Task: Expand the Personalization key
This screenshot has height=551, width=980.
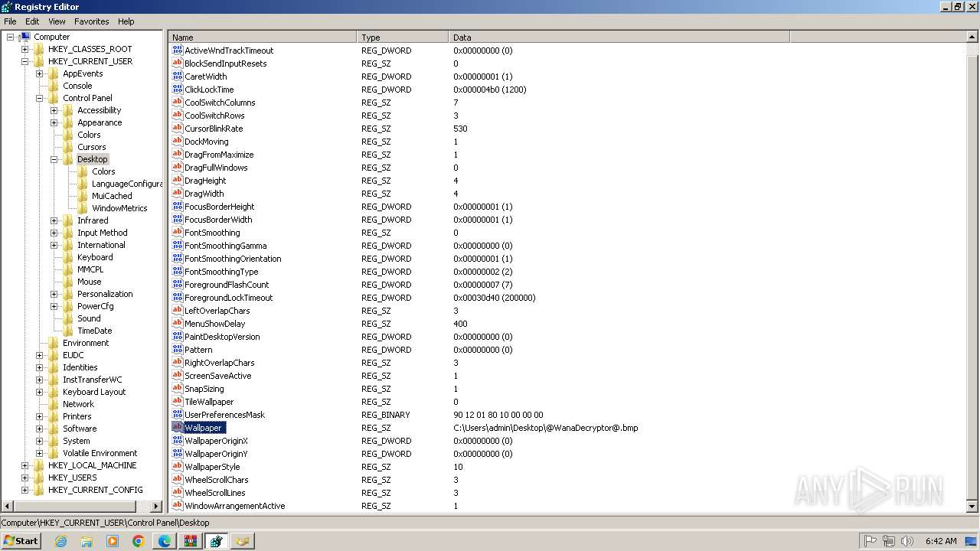Action: (x=54, y=294)
